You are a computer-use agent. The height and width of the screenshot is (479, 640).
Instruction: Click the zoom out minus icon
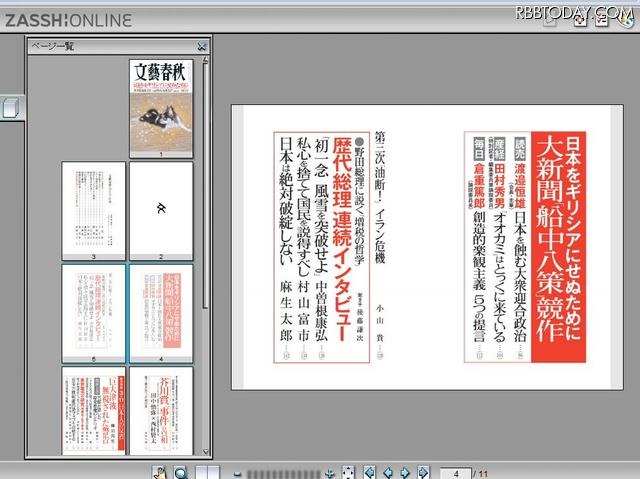coord(238,472)
